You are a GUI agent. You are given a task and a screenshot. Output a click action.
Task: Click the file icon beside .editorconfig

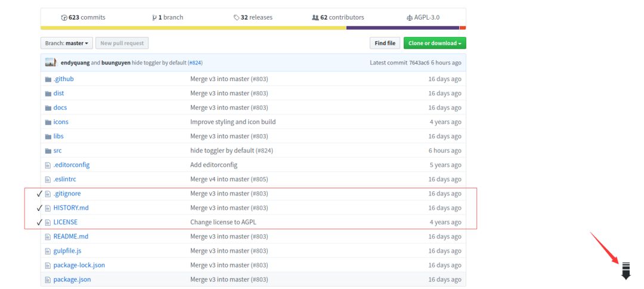click(48, 165)
